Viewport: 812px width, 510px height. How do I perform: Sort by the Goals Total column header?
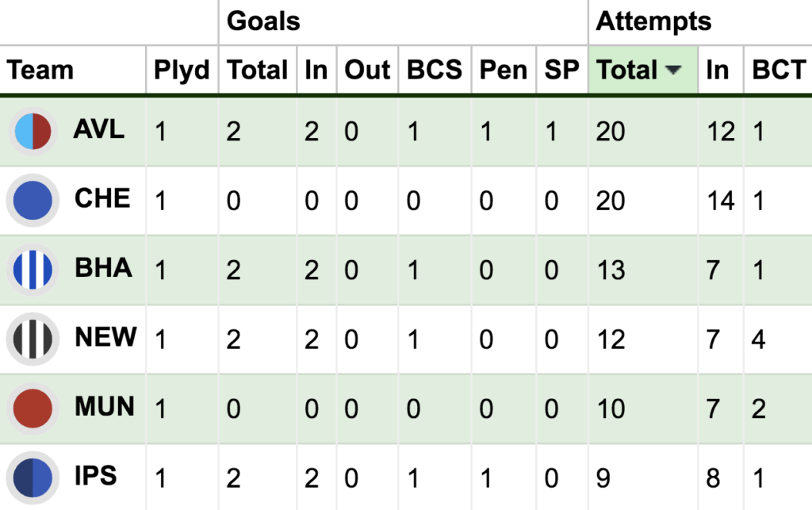[x=258, y=71]
